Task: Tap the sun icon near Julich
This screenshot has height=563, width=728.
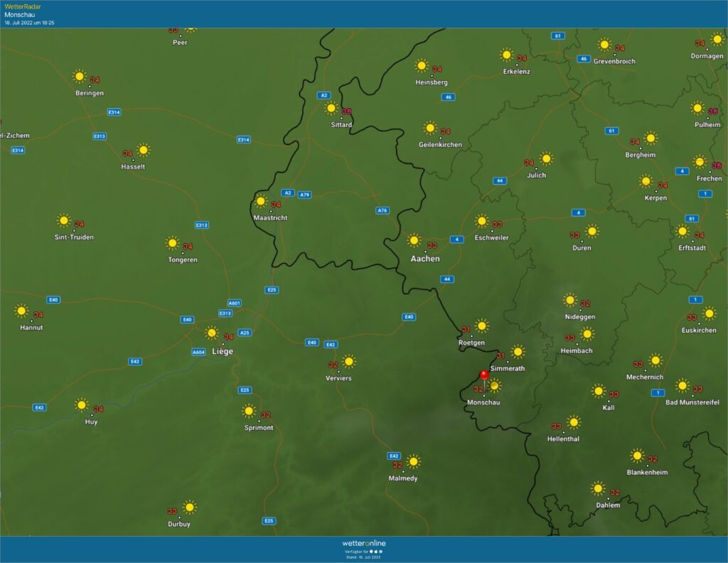Action: pos(547,159)
